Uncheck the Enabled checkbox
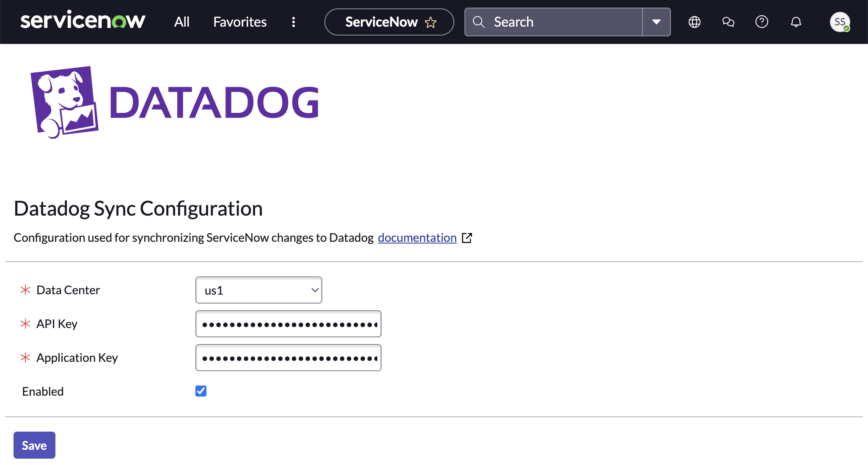This screenshot has width=868, height=465. point(201,391)
